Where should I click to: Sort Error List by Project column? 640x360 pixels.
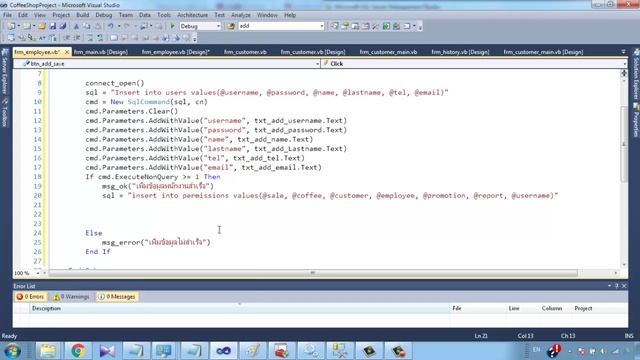[599, 309]
